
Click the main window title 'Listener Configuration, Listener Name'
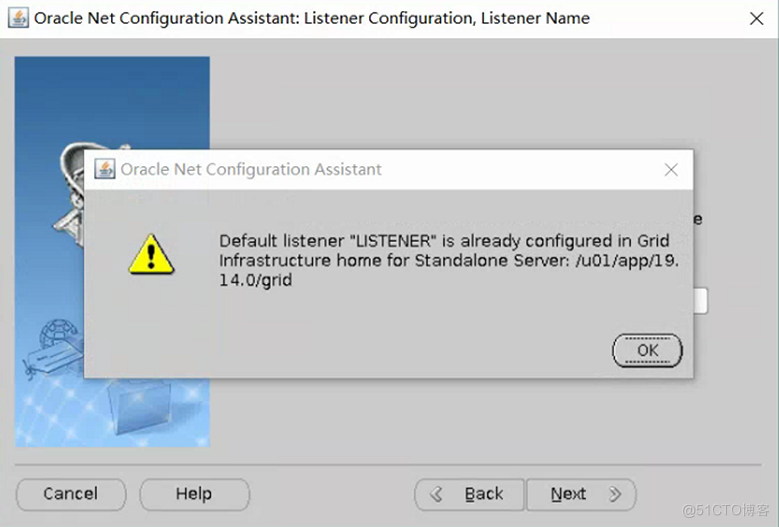coord(447,18)
